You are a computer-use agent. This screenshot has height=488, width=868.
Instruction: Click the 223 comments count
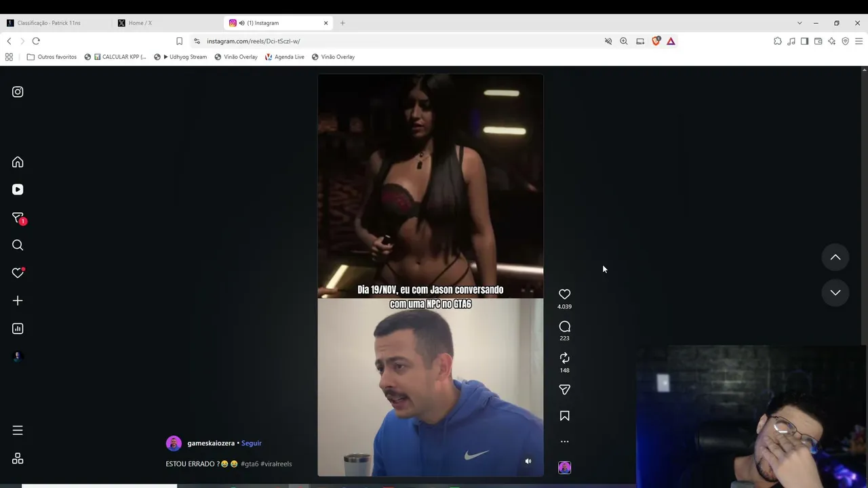pos(564,338)
